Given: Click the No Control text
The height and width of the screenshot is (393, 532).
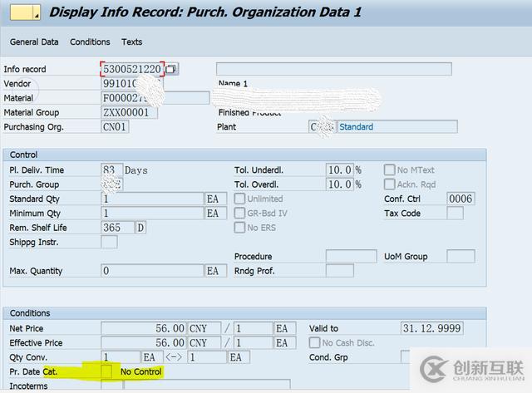Looking at the screenshot, I should [140, 372].
